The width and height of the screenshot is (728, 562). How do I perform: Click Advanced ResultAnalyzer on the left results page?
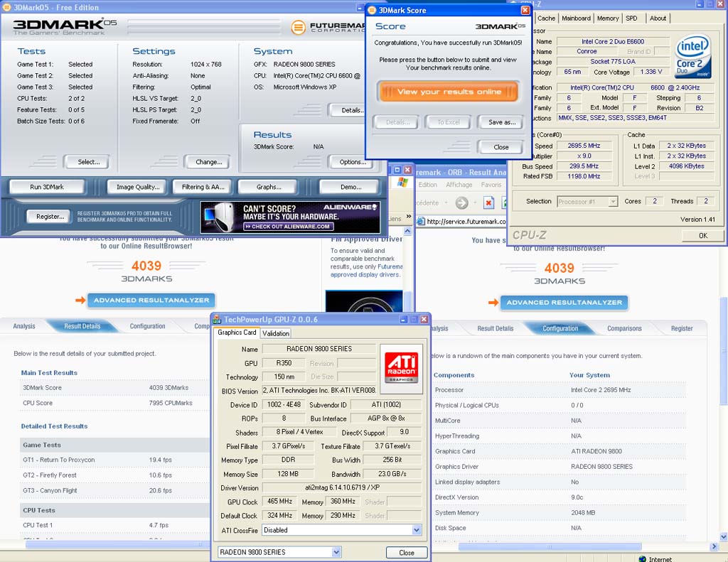click(151, 301)
